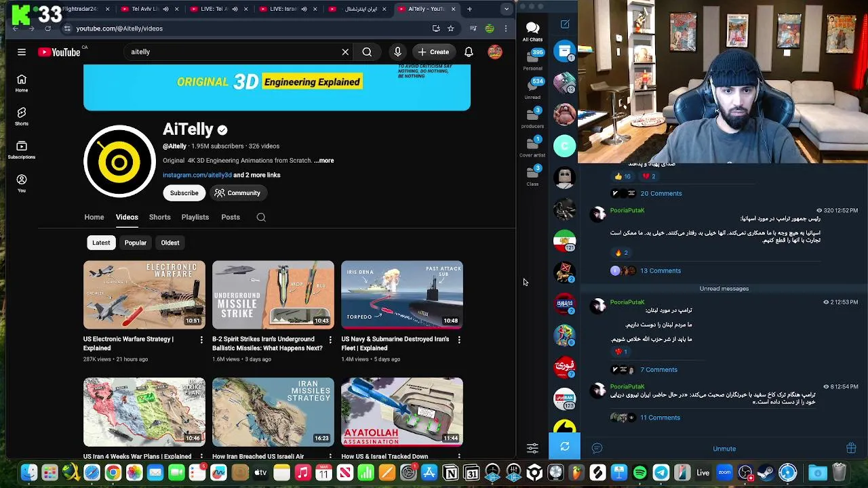Switch to the Posts channel tab
The width and height of the screenshot is (868, 488).
click(x=231, y=218)
